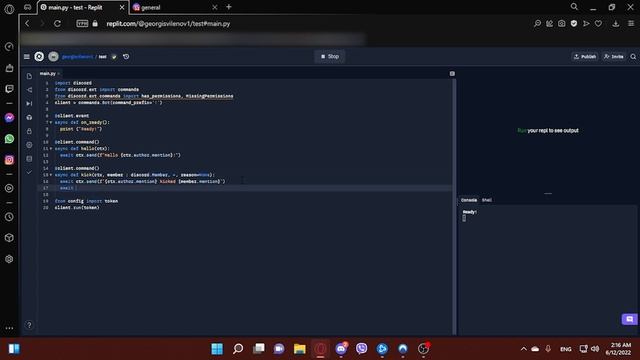Go back to previous page

(27, 24)
